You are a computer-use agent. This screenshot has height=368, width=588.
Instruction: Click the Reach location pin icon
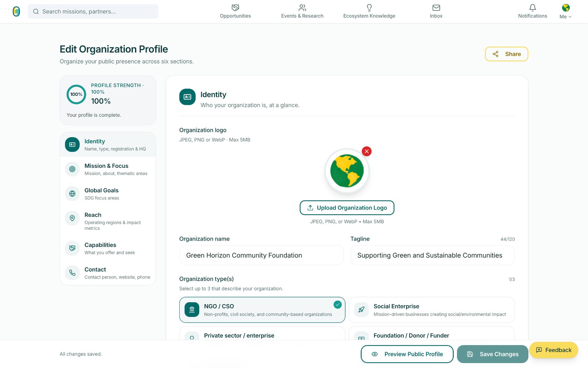[x=72, y=218]
